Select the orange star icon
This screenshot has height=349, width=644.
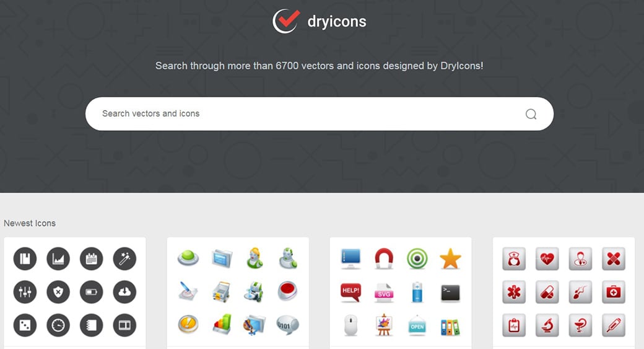point(450,258)
